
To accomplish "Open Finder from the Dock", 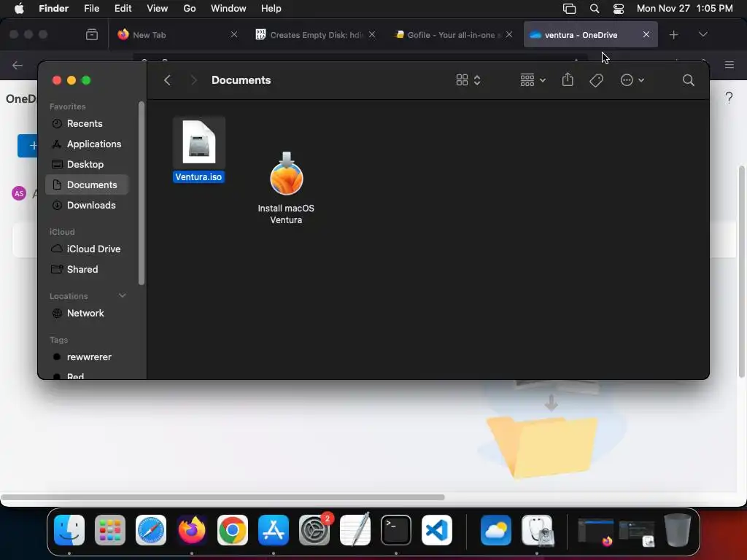I will click(x=69, y=530).
